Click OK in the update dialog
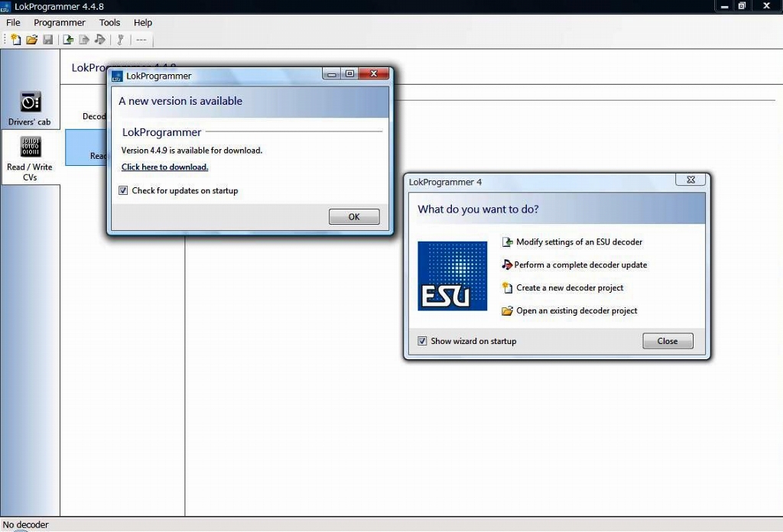 (x=354, y=216)
